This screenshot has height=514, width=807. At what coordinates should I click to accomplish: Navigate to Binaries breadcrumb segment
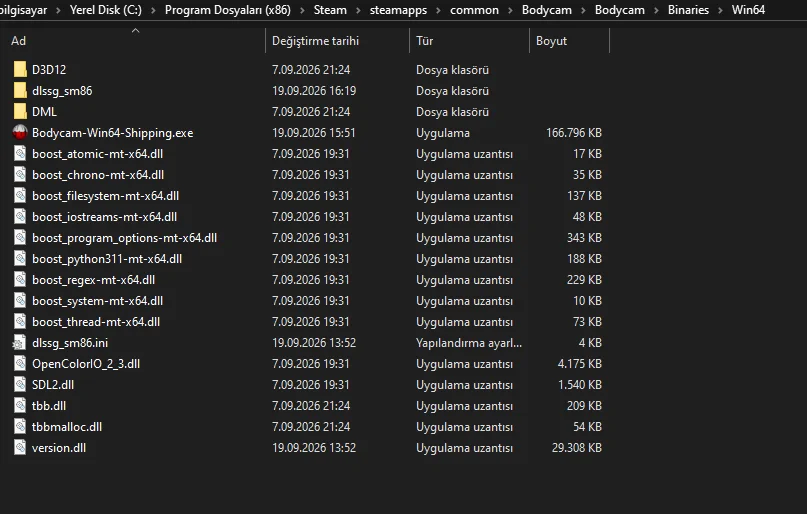[688, 10]
